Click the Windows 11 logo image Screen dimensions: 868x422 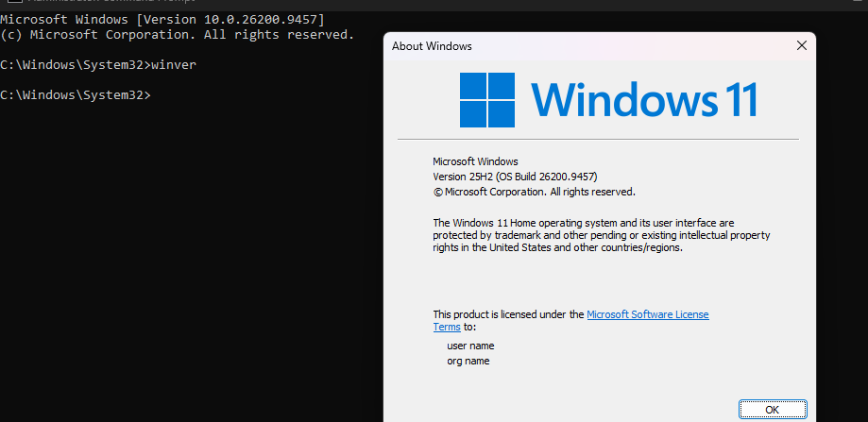pos(608,100)
